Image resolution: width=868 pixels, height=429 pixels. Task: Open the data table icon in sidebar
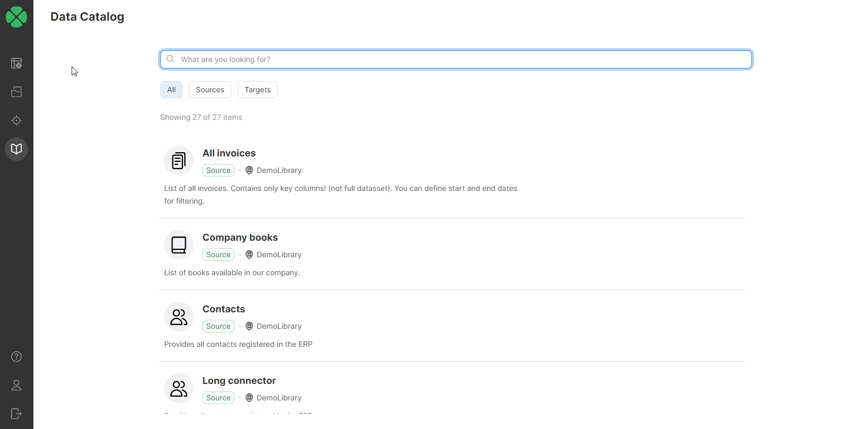click(16, 63)
